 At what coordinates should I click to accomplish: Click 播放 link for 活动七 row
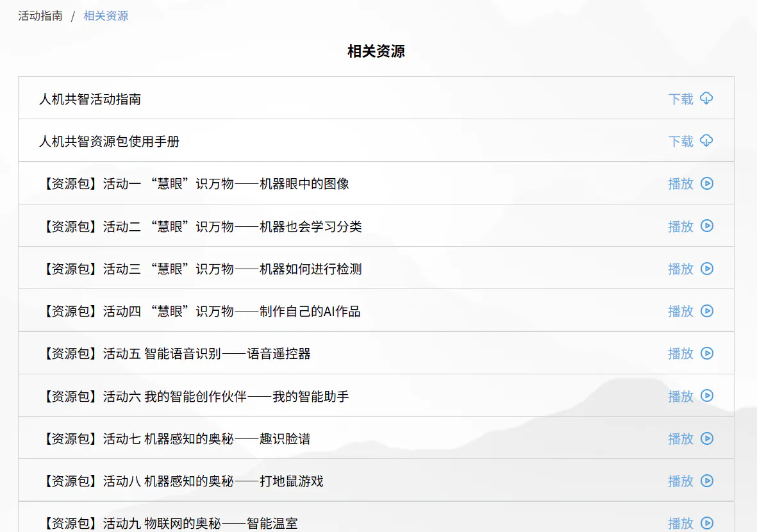(x=681, y=439)
